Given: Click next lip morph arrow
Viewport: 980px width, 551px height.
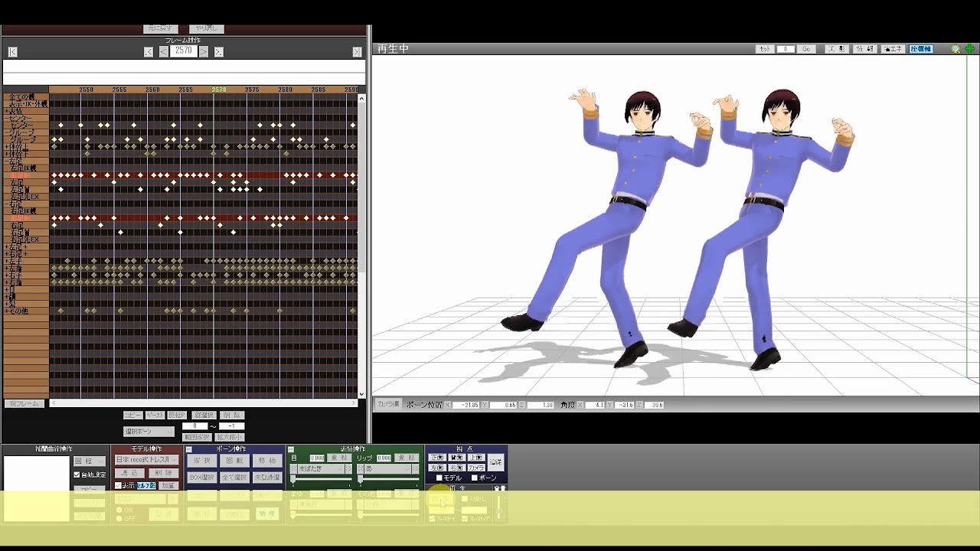Looking at the screenshot, I should click(x=416, y=468).
